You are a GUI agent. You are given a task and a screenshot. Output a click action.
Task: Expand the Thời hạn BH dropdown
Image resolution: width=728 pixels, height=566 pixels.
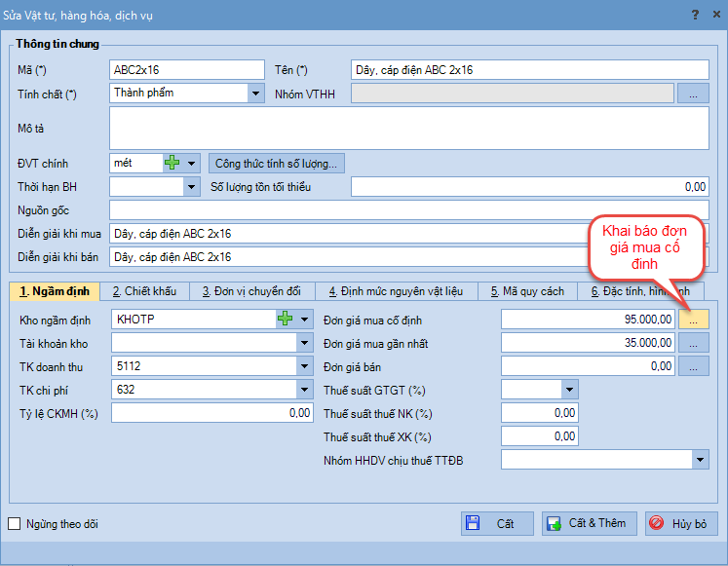point(191,187)
